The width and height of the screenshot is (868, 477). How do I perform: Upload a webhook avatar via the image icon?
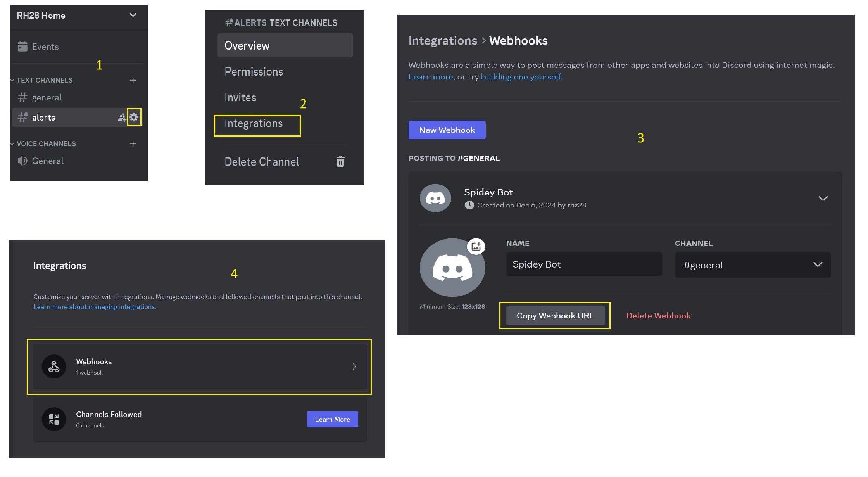476,245
